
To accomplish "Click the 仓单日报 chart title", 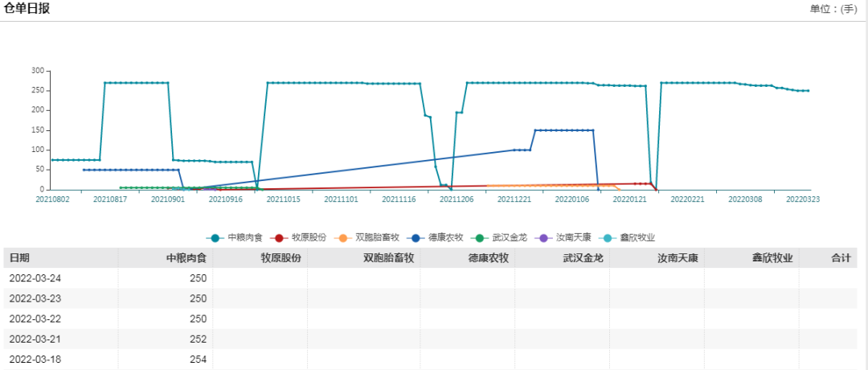I will pos(27,9).
